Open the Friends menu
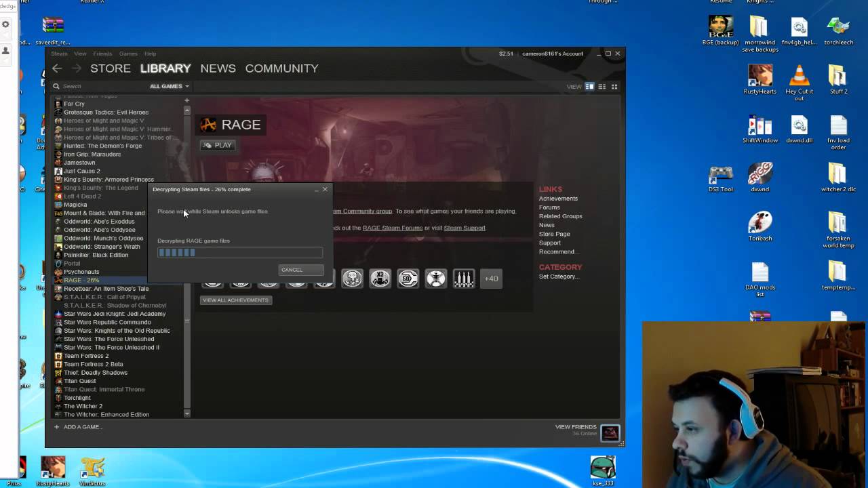Viewport: 868px width, 488px height. [102, 54]
